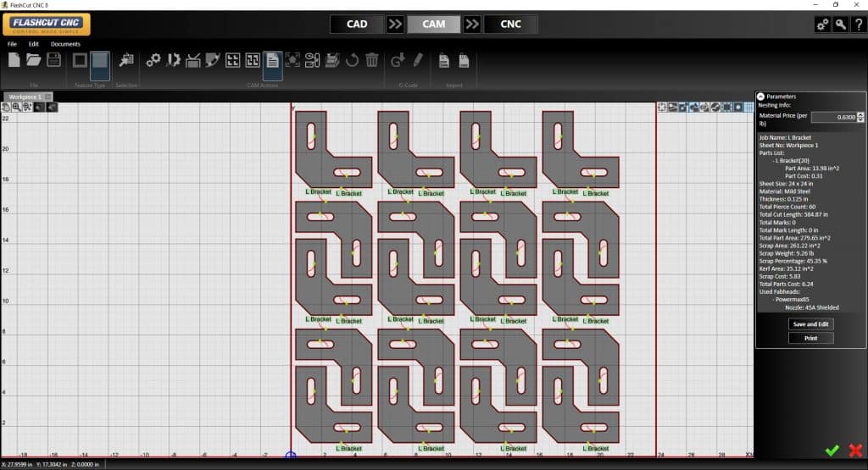Open the wrench settings icon at top right
The height and width of the screenshot is (470, 868).
pos(840,25)
